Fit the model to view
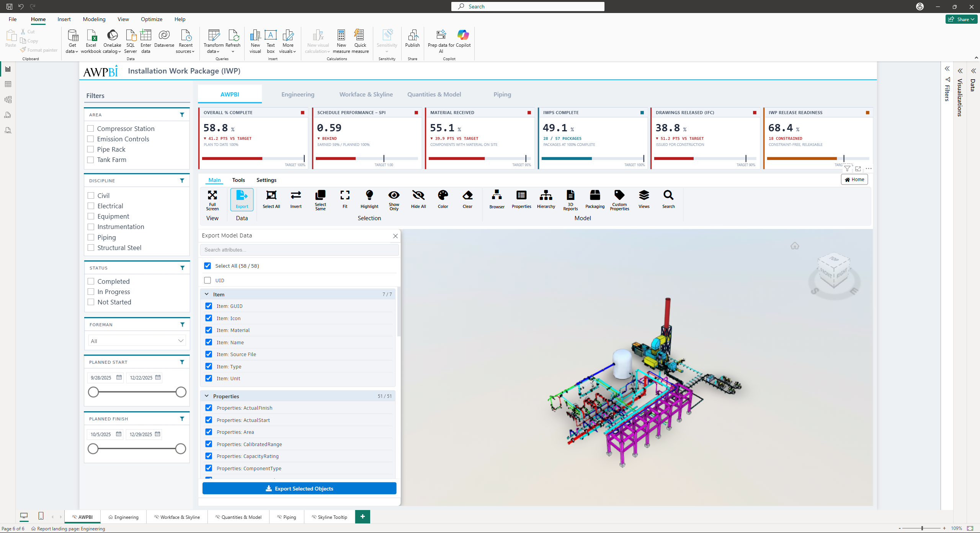 [345, 200]
